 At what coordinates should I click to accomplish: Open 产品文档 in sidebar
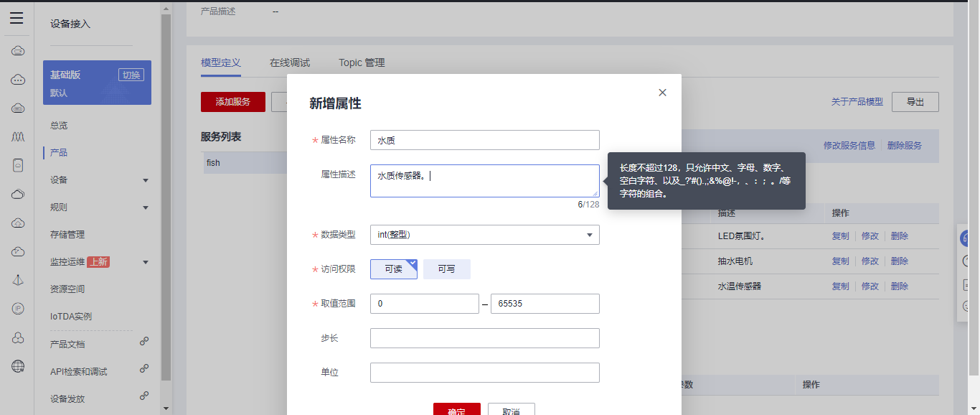[67, 344]
